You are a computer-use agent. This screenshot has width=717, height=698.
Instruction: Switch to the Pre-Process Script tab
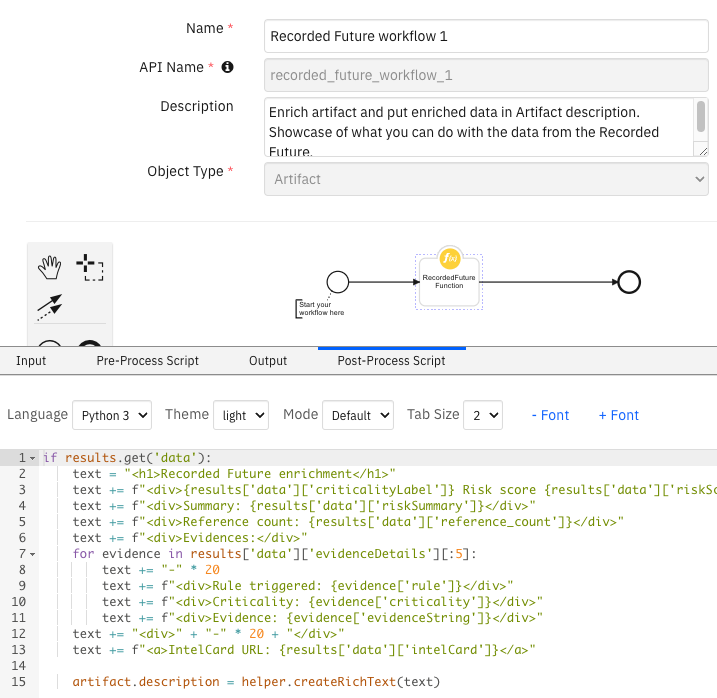click(x=147, y=360)
